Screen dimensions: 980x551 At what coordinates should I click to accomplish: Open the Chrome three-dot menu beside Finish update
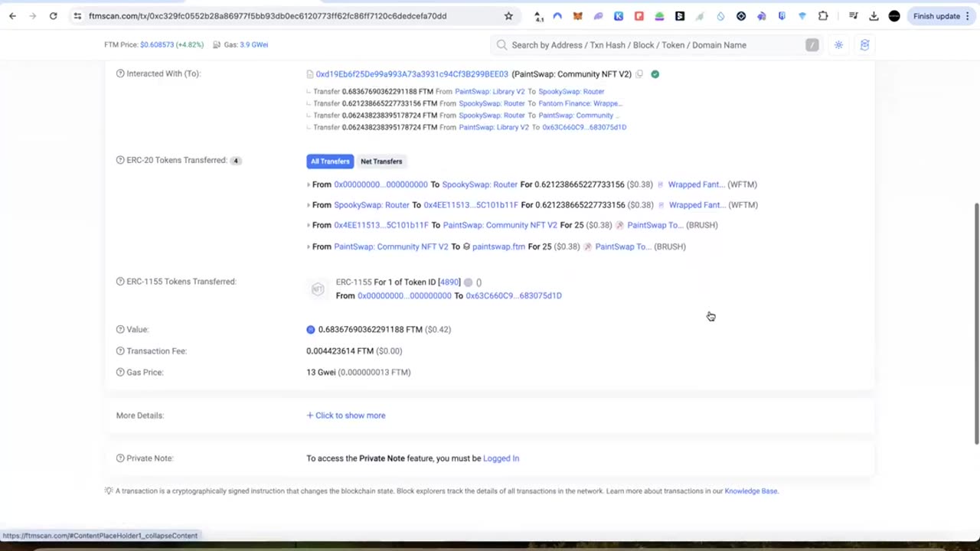point(968,16)
